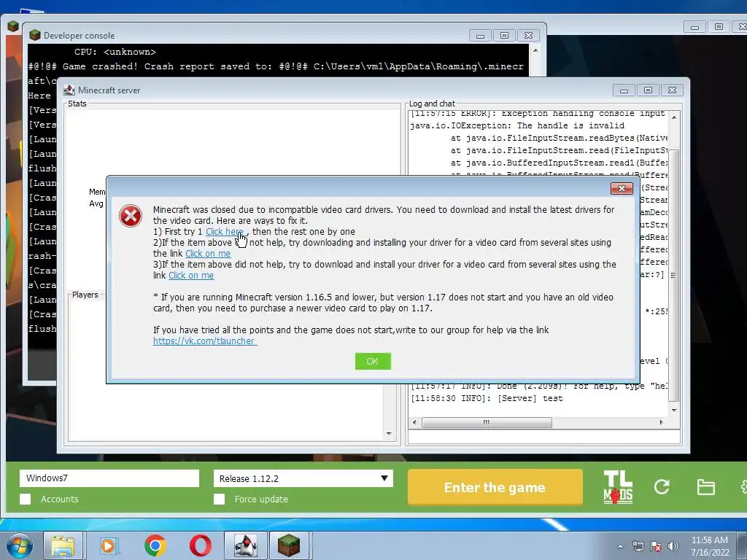Maximize the Minecraft server window
747x560 pixels.
tap(648, 90)
